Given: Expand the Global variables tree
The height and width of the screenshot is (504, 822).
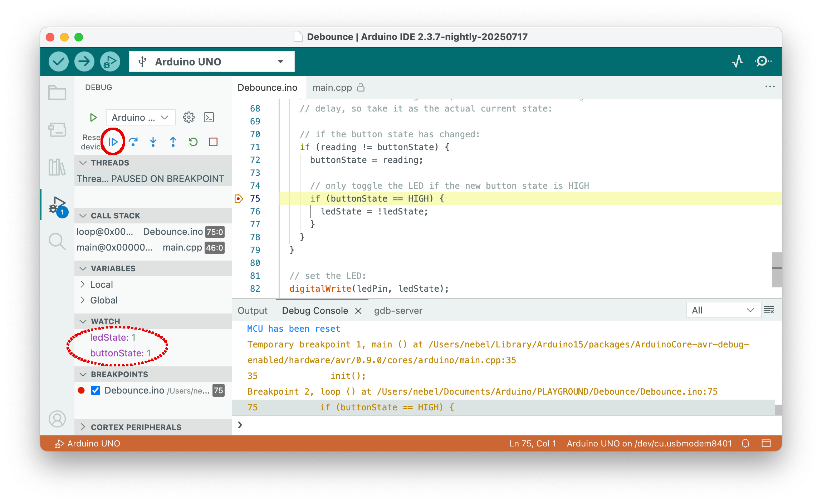Looking at the screenshot, I should [104, 300].
